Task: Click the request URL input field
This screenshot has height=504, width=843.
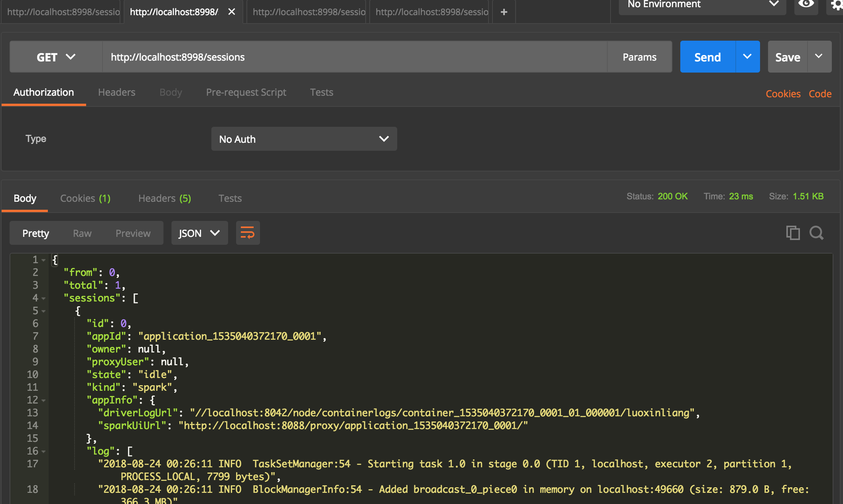Action: click(355, 57)
